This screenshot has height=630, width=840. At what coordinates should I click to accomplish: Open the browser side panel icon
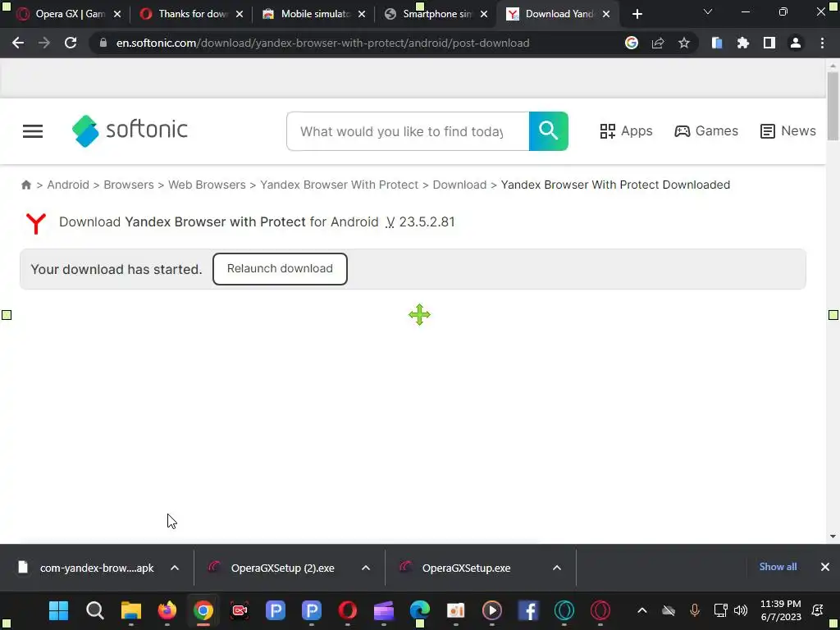coord(769,43)
